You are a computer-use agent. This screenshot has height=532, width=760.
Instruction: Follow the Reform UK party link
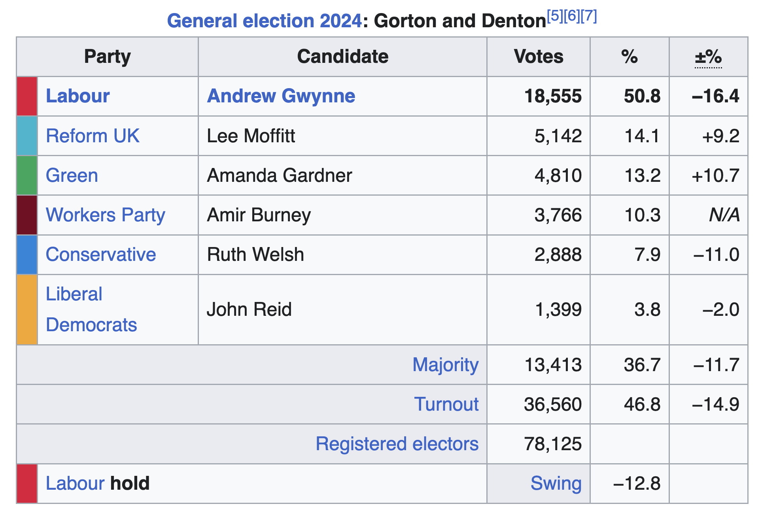tap(93, 136)
